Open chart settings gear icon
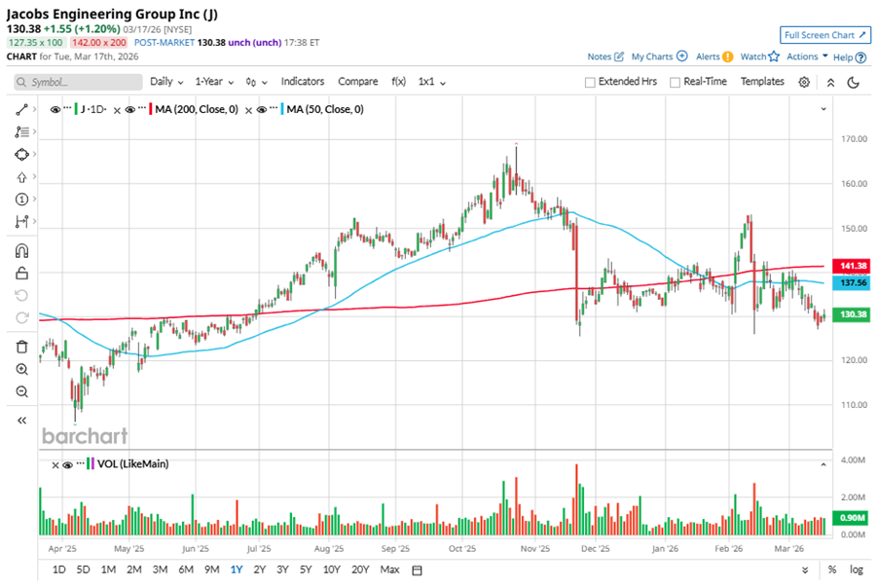878x588 pixels. click(x=804, y=83)
